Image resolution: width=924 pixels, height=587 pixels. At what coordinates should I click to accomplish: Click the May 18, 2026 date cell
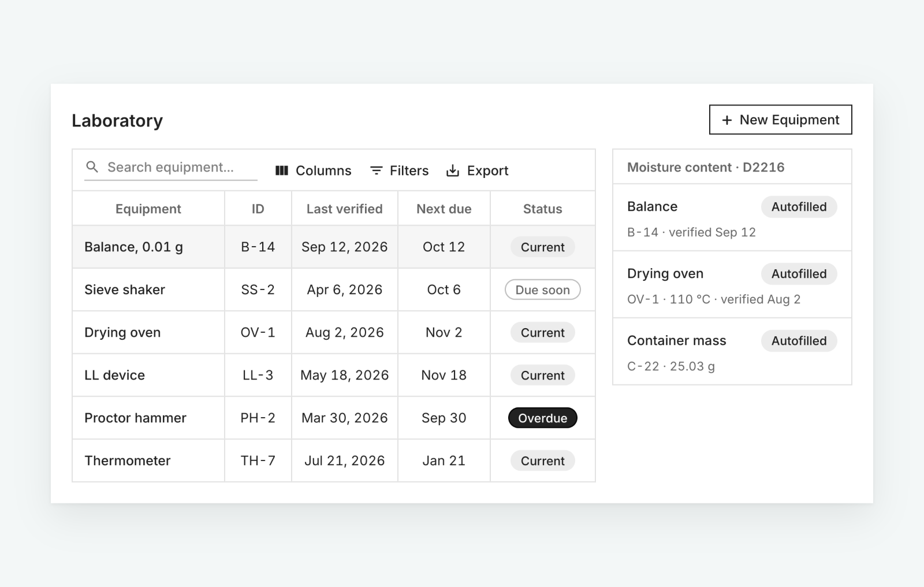pos(345,375)
